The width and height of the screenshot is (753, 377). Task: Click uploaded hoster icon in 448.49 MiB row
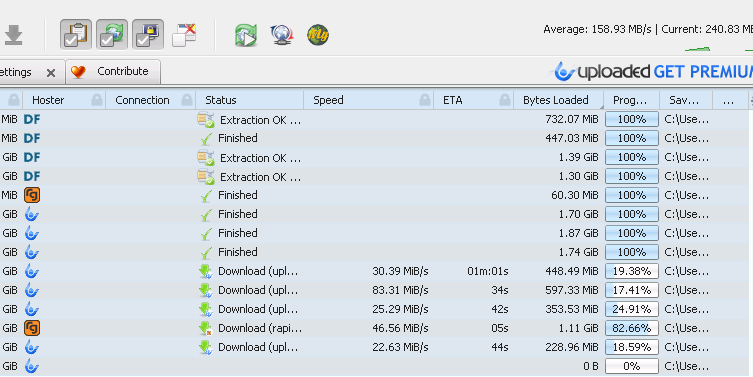[32, 271]
